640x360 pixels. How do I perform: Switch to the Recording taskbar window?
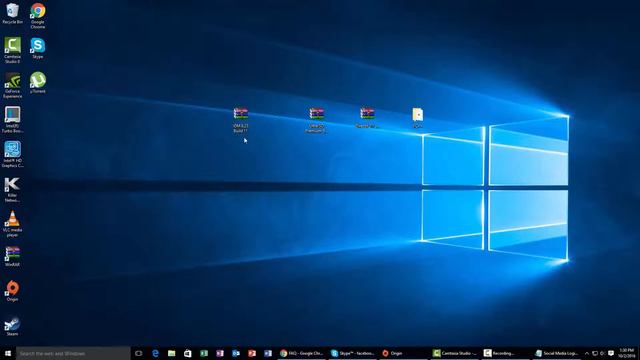point(505,353)
